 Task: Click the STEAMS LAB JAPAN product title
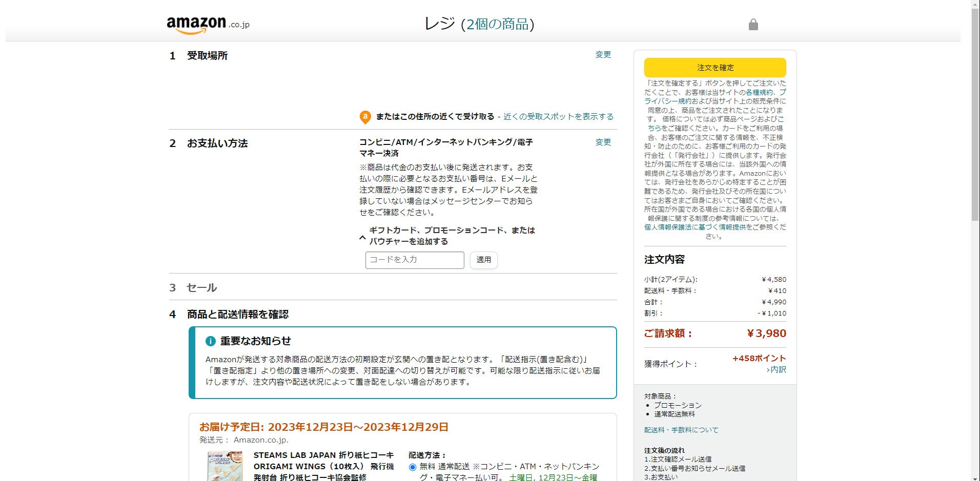point(324,466)
